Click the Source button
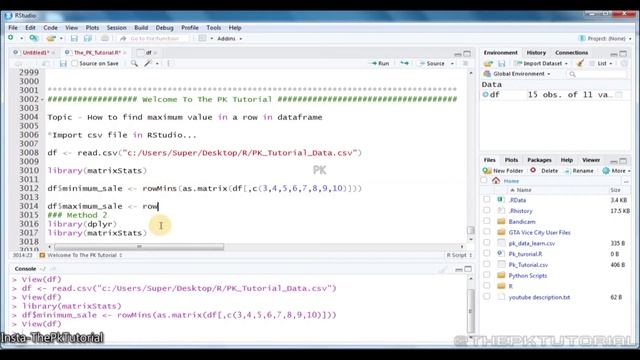The height and width of the screenshot is (360, 640). (x=432, y=63)
